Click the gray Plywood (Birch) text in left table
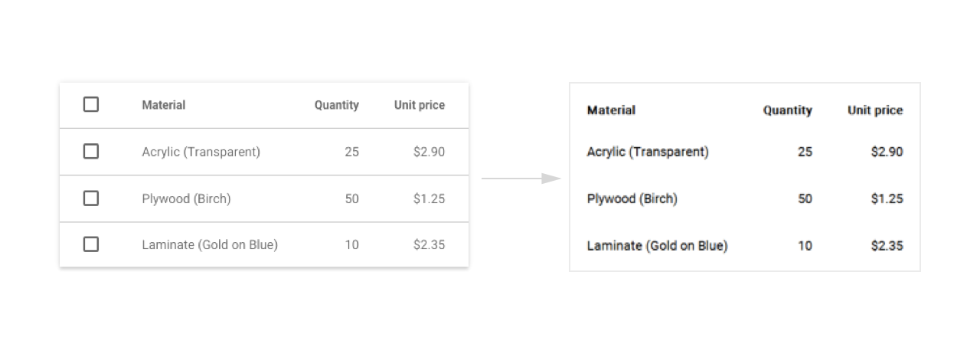 pos(186,199)
